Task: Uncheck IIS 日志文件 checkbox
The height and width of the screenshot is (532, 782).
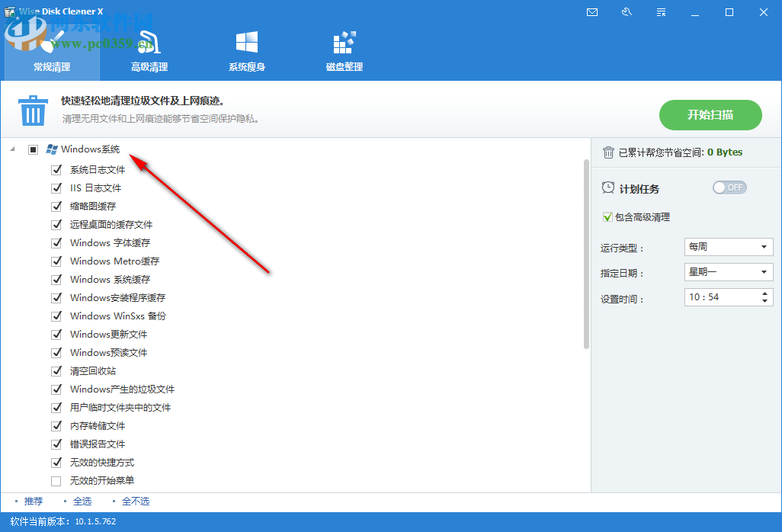Action: pos(56,188)
